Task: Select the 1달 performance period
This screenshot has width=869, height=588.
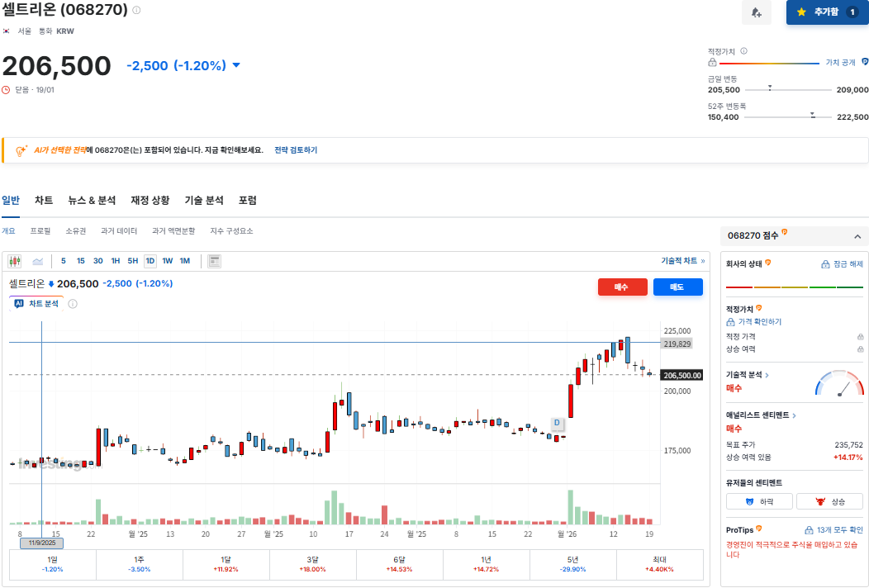Action: pyautogui.click(x=226, y=565)
